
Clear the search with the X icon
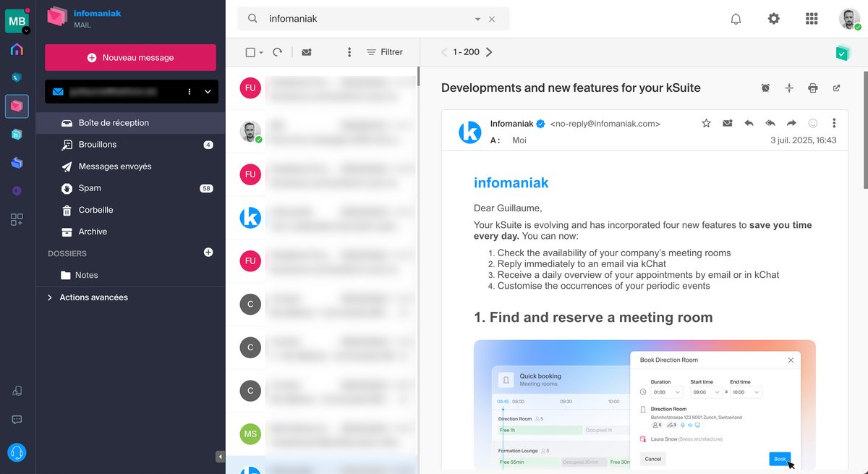coord(492,20)
